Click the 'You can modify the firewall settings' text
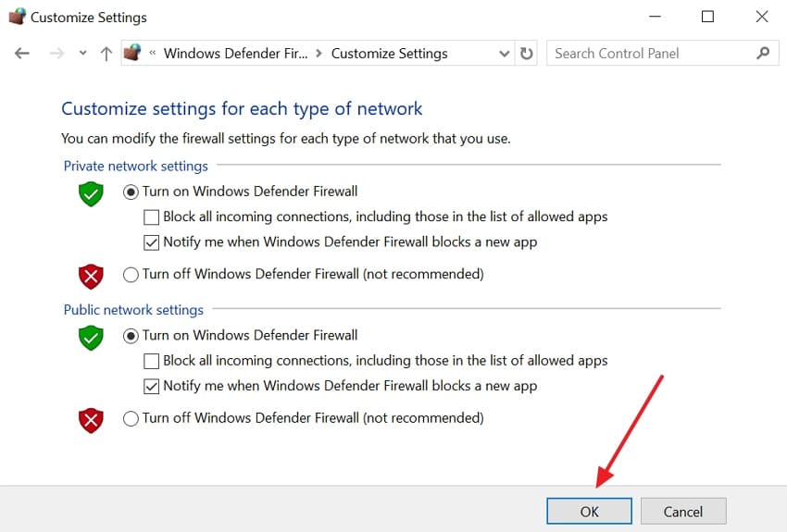 pos(285,139)
